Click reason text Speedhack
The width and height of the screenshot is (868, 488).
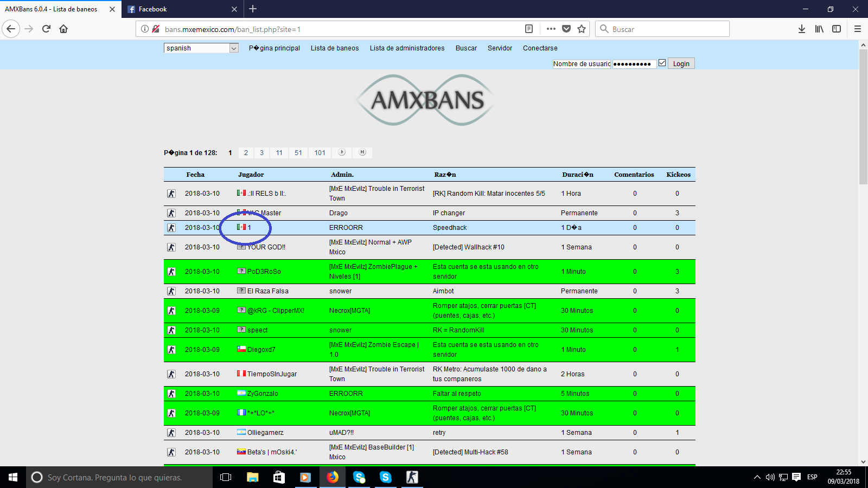click(x=450, y=228)
